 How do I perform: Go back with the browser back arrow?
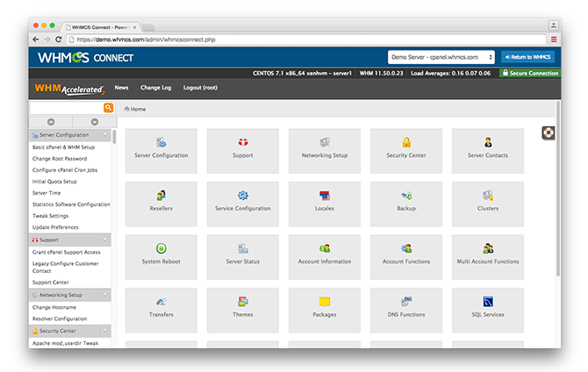36,39
